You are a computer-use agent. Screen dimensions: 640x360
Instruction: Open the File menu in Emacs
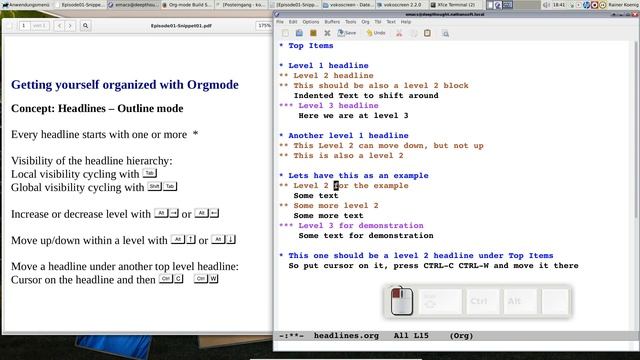(280, 22)
